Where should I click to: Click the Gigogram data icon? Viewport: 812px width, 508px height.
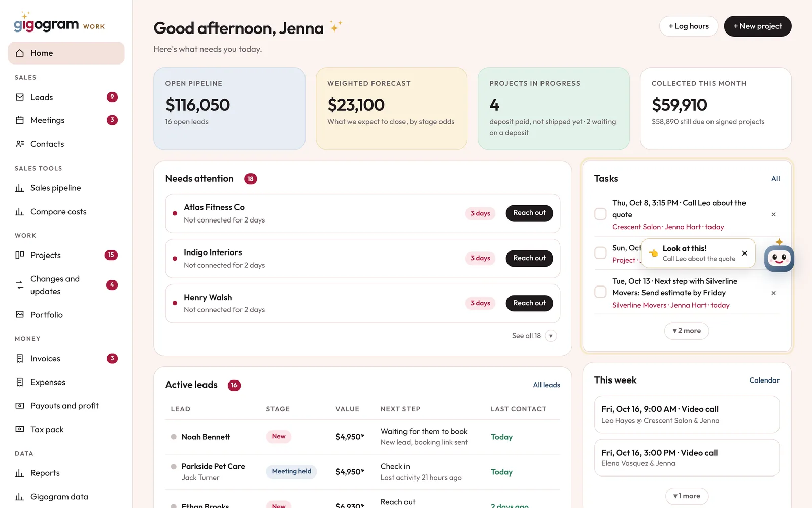(20, 497)
